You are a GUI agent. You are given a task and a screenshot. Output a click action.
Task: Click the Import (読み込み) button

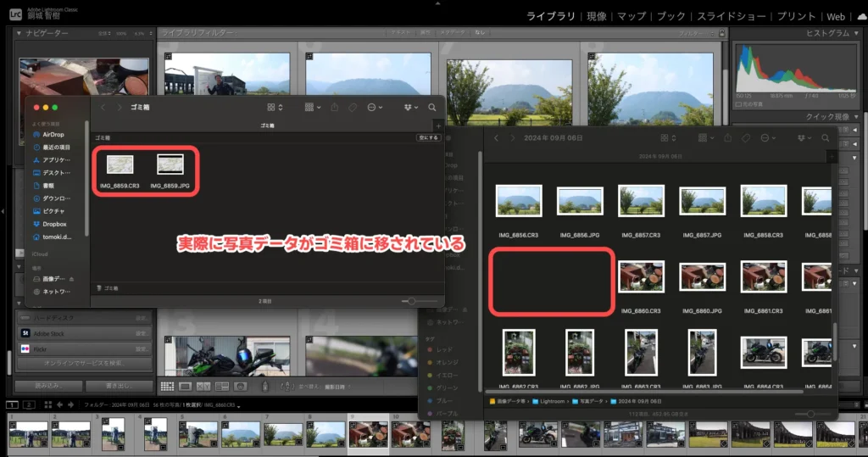(x=49, y=386)
